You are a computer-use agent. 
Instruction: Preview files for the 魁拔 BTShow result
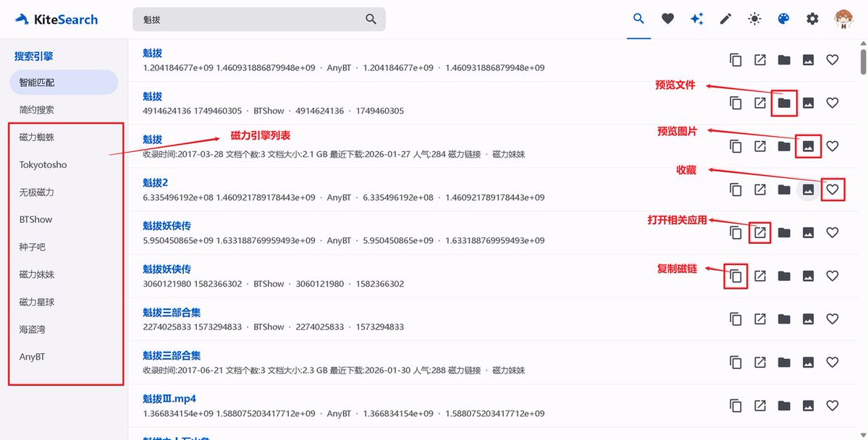784,103
